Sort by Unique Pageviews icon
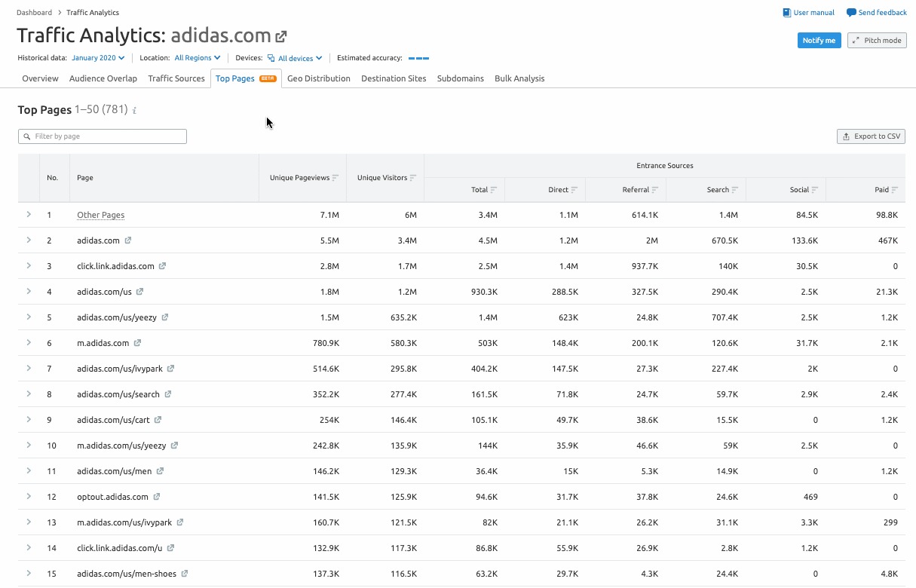Viewport: 916px width, 588px height. [x=335, y=178]
